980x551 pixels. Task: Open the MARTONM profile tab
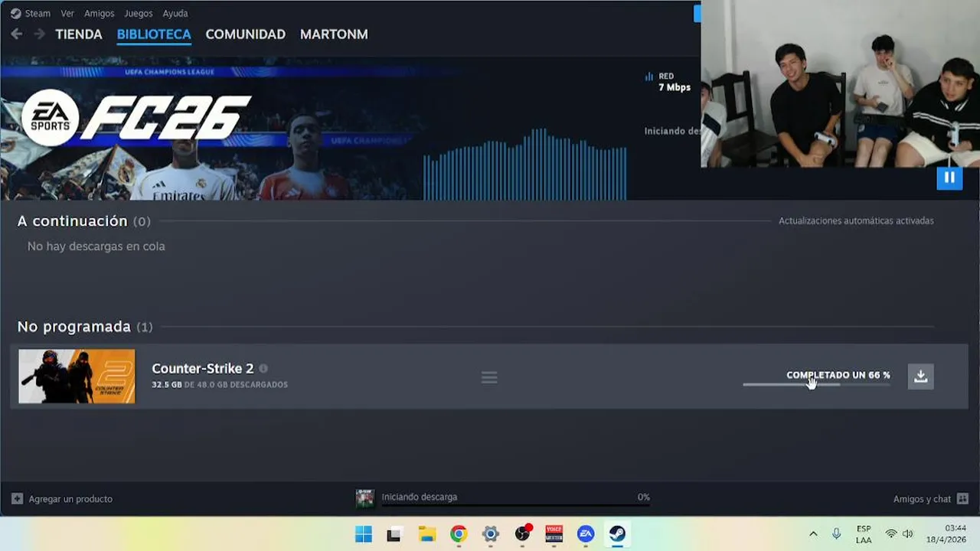point(334,34)
